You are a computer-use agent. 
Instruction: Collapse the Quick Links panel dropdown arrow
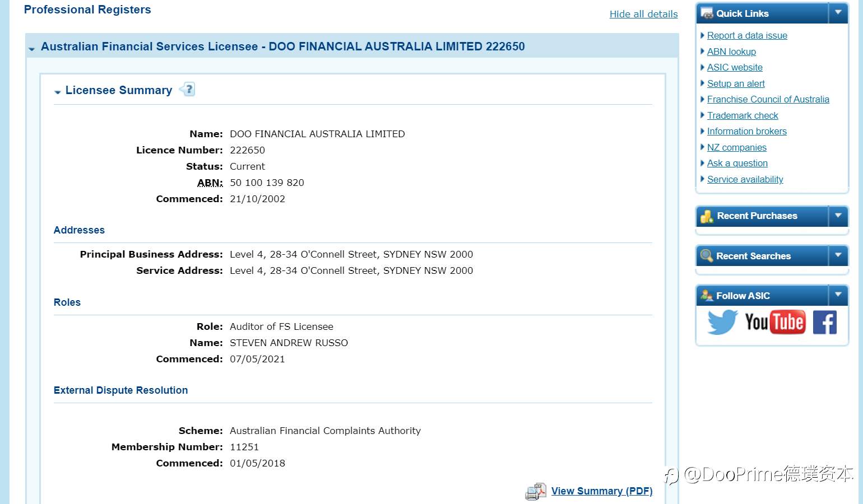coord(838,12)
